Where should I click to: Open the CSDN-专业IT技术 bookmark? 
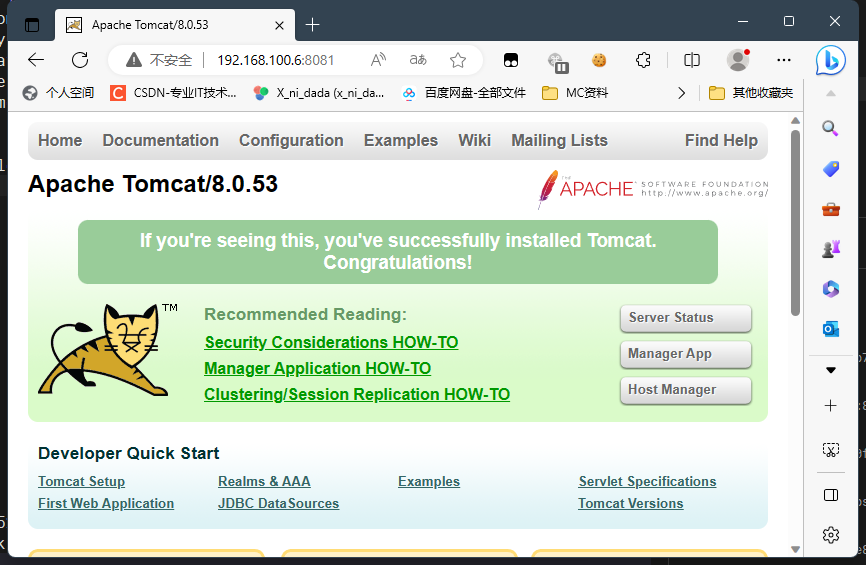(173, 93)
